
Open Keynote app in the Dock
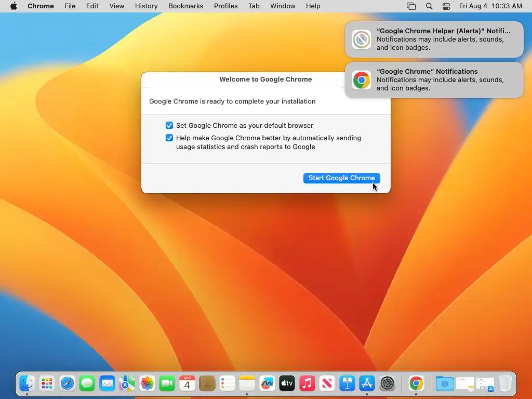point(347,383)
